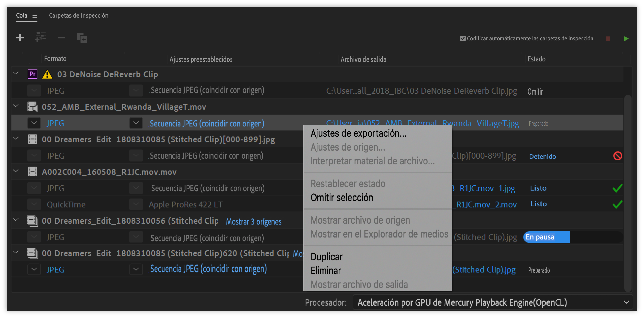Screen dimensions: 644x318
Task: Open the JPEG format dropdown for Rwanda_VillageT.mov
Action: point(34,123)
